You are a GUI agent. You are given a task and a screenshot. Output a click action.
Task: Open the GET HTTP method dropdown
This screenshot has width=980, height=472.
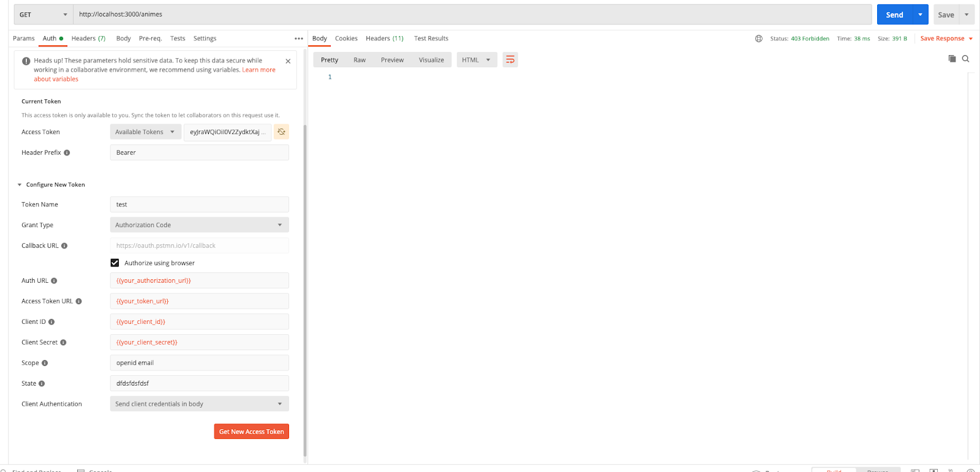43,15
